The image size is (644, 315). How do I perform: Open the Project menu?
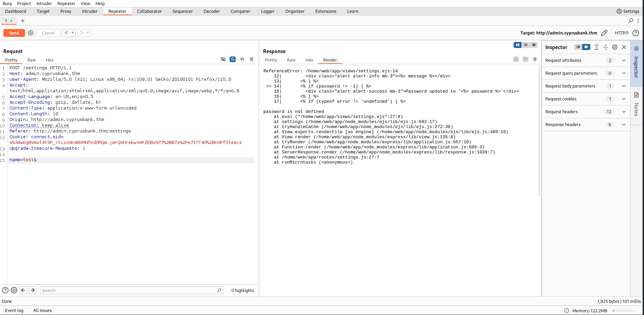pyautogui.click(x=24, y=3)
